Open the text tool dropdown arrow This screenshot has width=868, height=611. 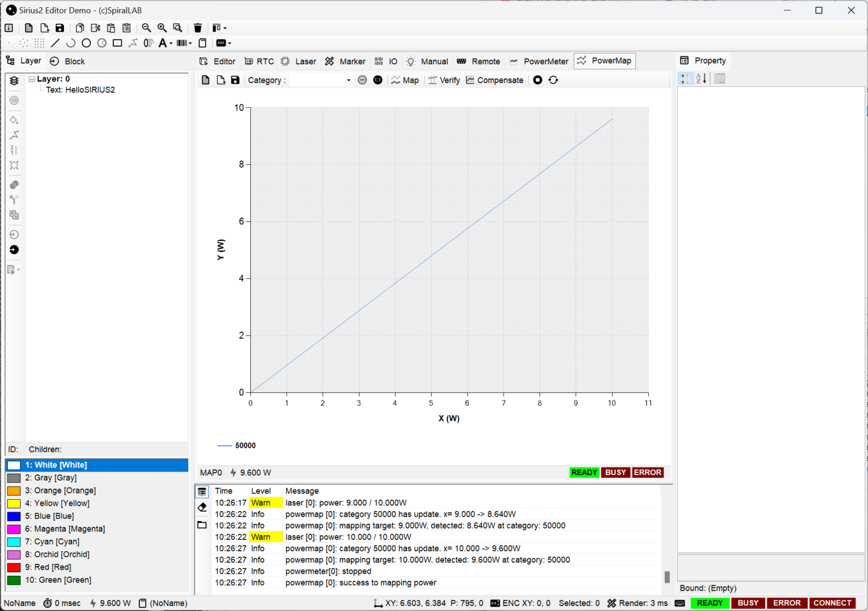coord(171,43)
